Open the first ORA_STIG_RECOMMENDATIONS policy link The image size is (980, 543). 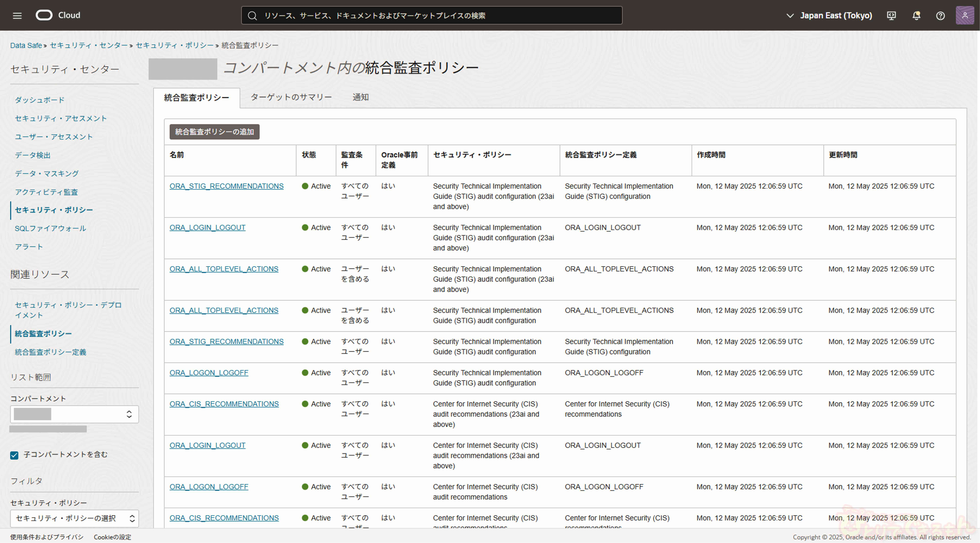click(226, 186)
